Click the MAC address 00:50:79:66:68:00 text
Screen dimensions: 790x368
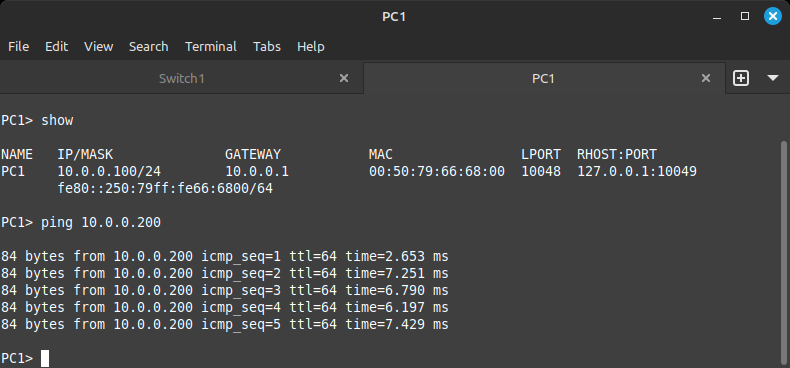[x=437, y=171]
